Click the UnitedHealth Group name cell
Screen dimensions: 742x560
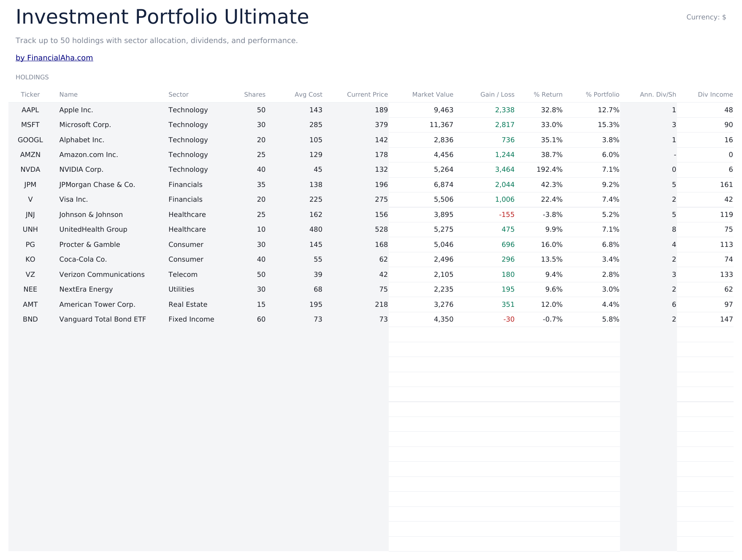click(x=93, y=230)
